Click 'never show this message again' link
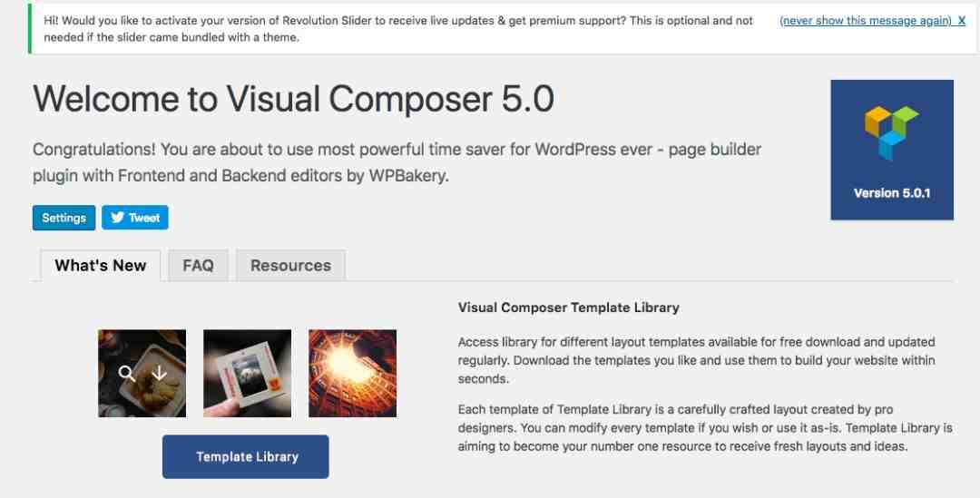This screenshot has height=498, width=980. click(x=866, y=21)
